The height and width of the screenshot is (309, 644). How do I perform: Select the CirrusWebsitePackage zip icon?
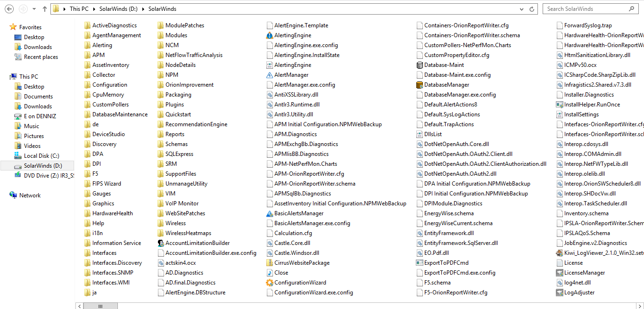pos(270,263)
